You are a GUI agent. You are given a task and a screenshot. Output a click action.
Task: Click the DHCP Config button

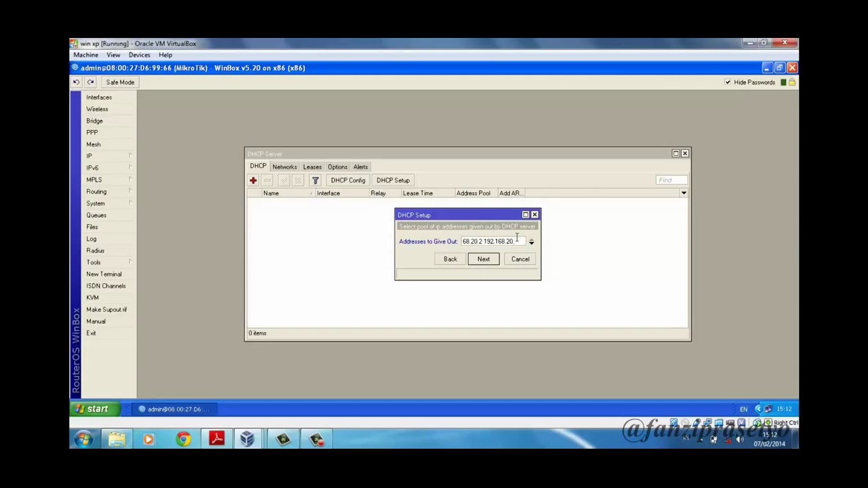[x=348, y=180]
